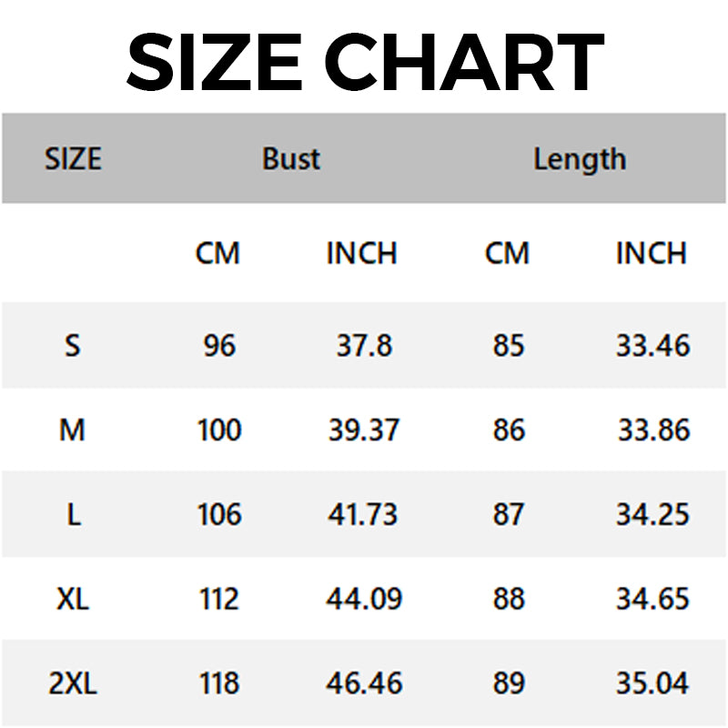Click the 35.04 length inch value

[652, 683]
